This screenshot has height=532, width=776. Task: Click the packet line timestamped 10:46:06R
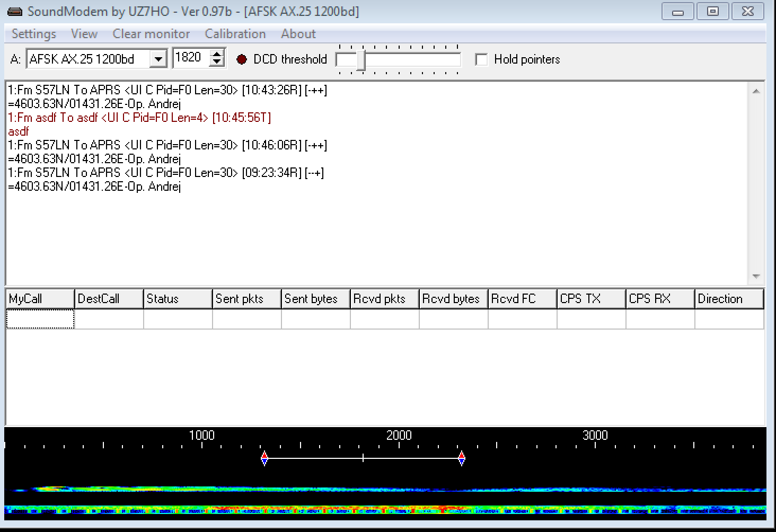click(x=167, y=145)
